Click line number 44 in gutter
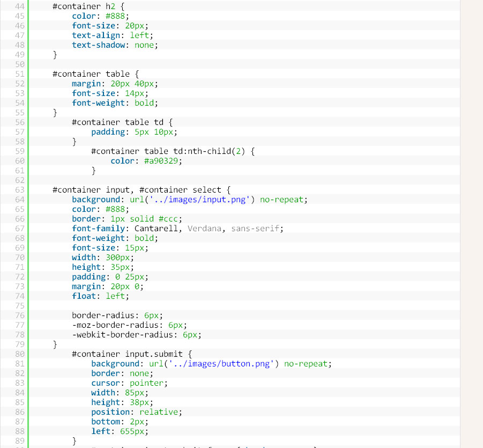This screenshot has height=448, width=483. [x=19, y=6]
